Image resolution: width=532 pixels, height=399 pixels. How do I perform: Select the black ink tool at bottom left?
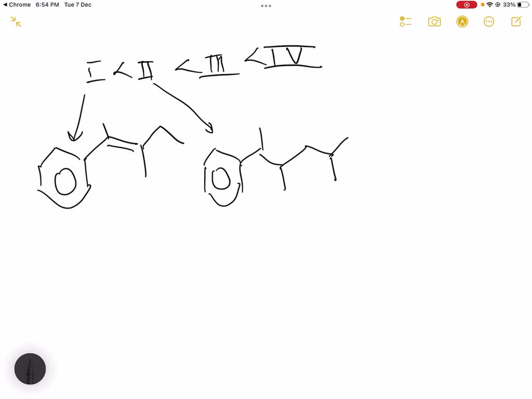pos(30,369)
